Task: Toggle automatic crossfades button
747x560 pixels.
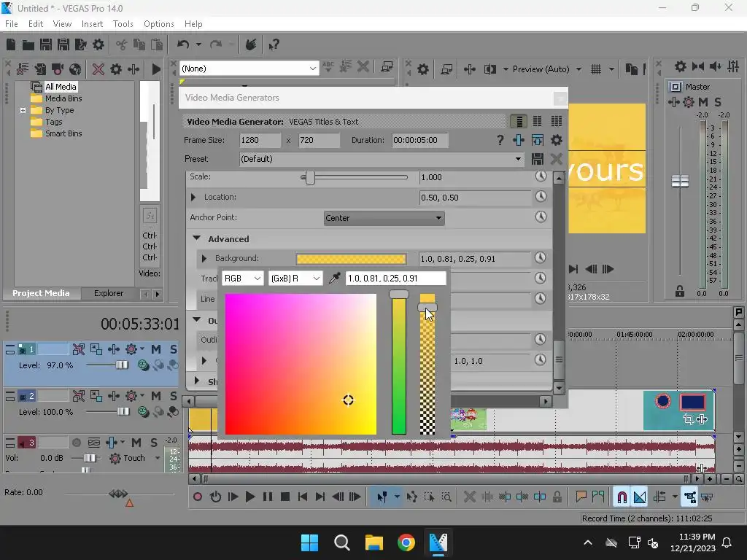Action: click(640, 497)
